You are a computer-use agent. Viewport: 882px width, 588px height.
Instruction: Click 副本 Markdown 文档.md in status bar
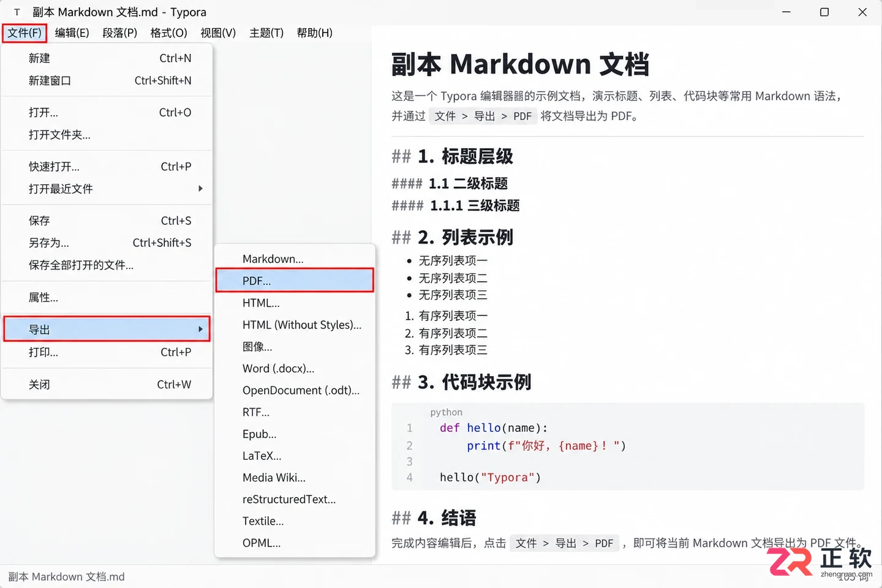66,577
